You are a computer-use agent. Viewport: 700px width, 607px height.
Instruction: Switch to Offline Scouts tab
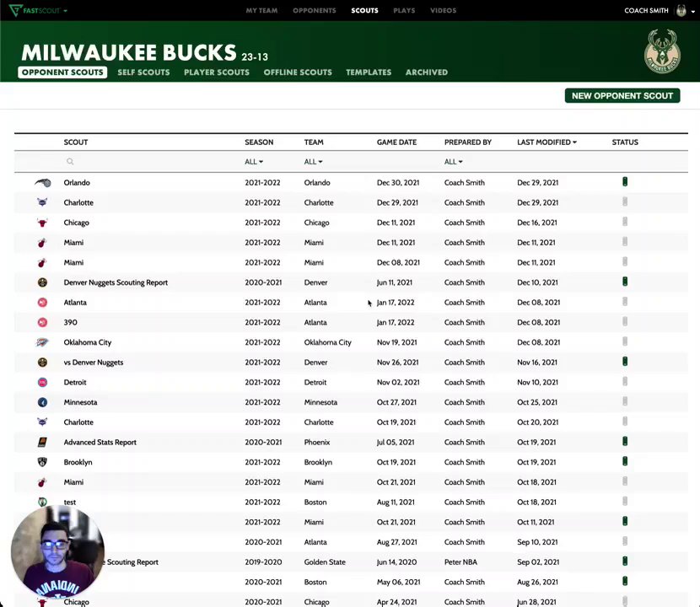coord(298,73)
